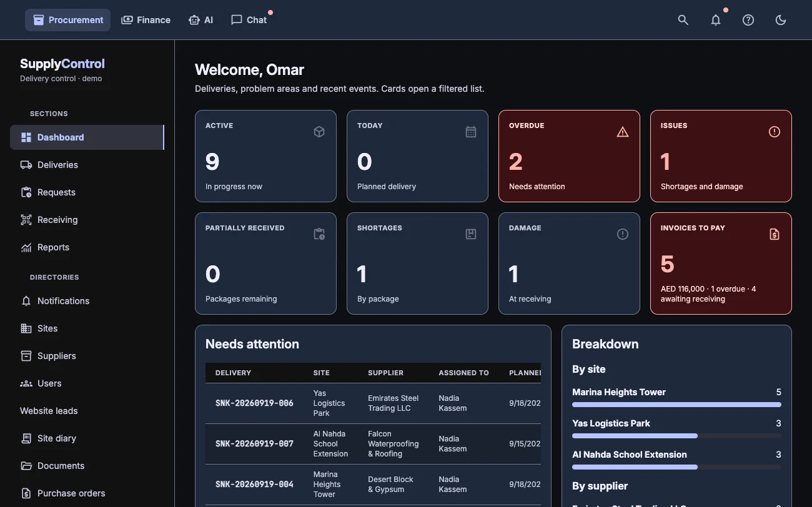
Task: Open the Issues shortages and damage card
Action: tap(721, 156)
